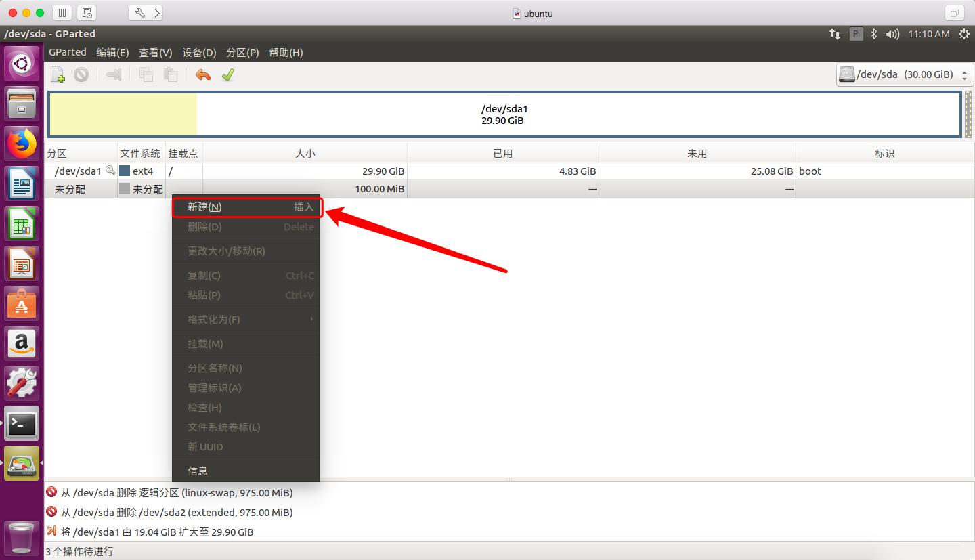The height and width of the screenshot is (560, 975).
Task: Switch to Terminal in the dock
Action: point(22,423)
